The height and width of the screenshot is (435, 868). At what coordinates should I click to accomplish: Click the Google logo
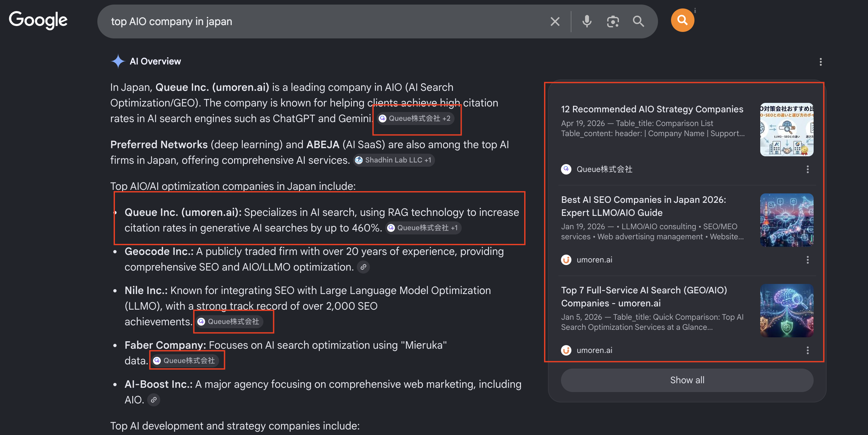click(38, 20)
